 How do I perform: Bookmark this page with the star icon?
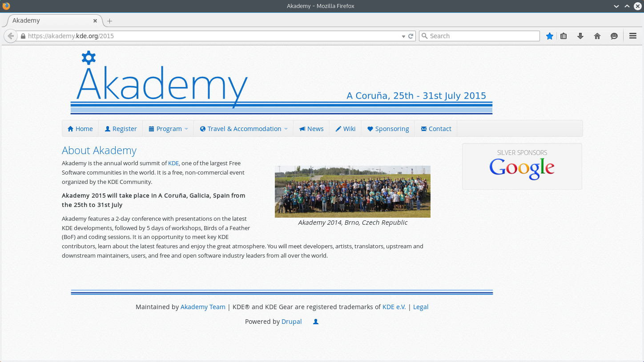click(x=550, y=36)
